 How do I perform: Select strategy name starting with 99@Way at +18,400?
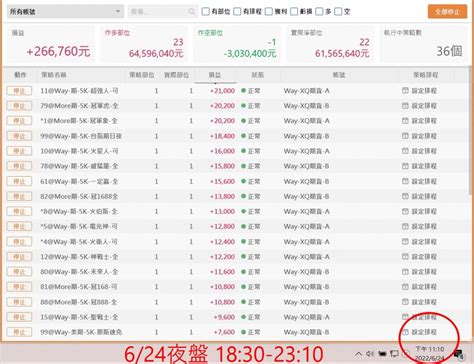[81, 136]
